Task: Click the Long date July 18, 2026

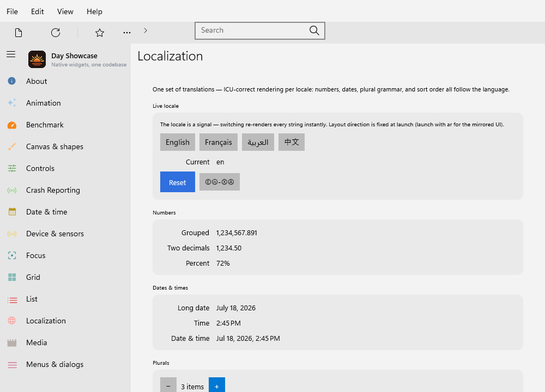Action: [x=235, y=308]
